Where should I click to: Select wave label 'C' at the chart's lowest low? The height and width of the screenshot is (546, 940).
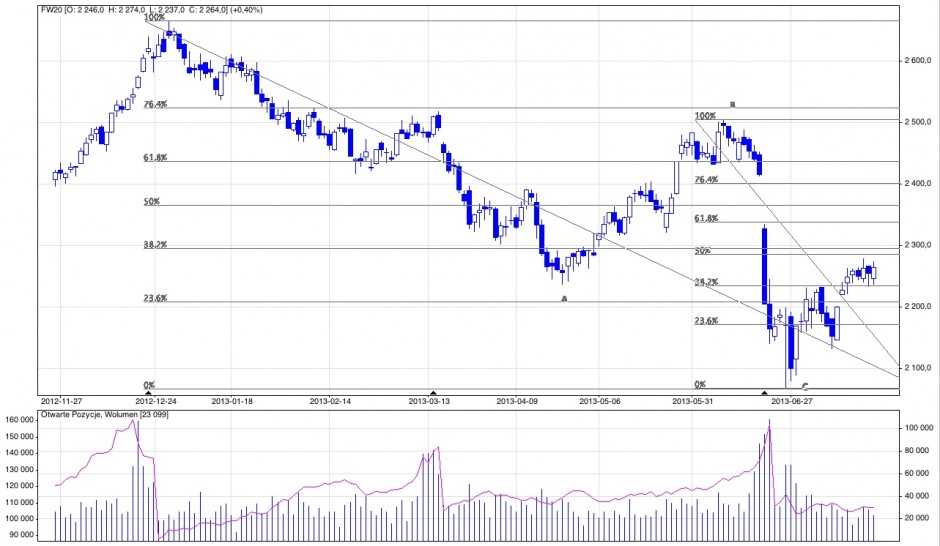(x=804, y=385)
